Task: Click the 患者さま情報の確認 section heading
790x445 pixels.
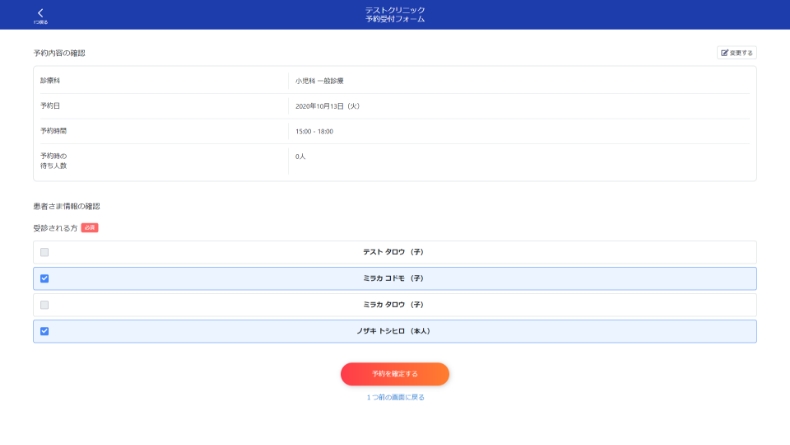Action: [x=67, y=207]
